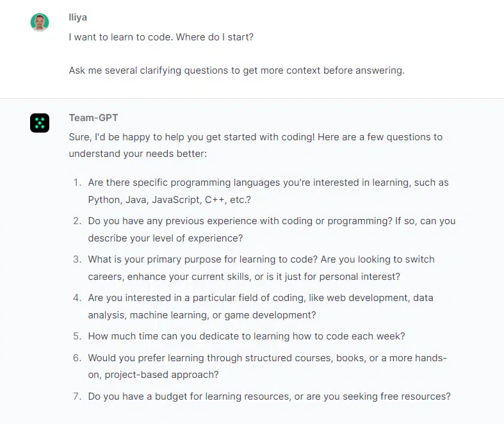Click the Team-GPT sender name
This screenshot has width=504, height=424.
tap(93, 118)
